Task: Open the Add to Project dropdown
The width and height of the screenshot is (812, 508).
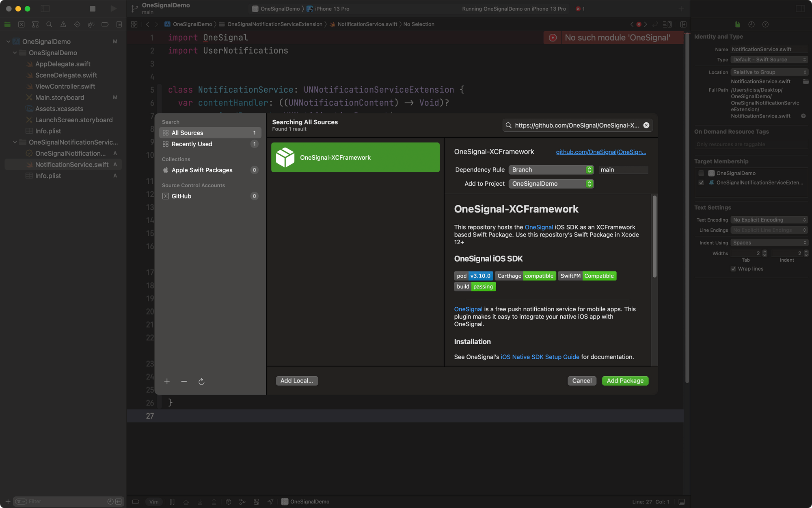Action: [551, 184]
